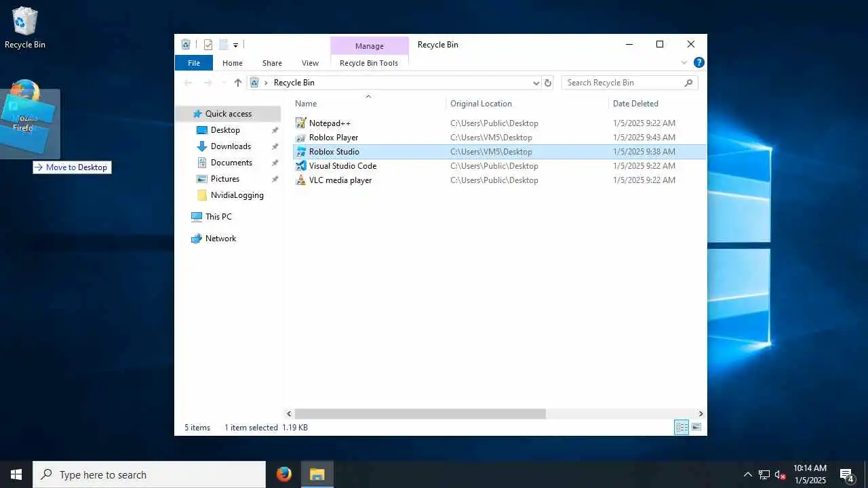Click the Recycle Bin window title icon
868x488 pixels.
186,45
